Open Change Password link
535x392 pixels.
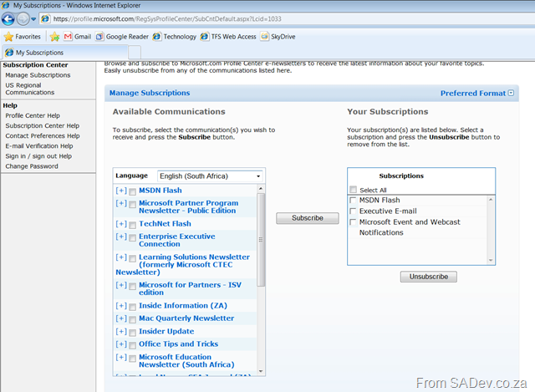click(x=32, y=166)
